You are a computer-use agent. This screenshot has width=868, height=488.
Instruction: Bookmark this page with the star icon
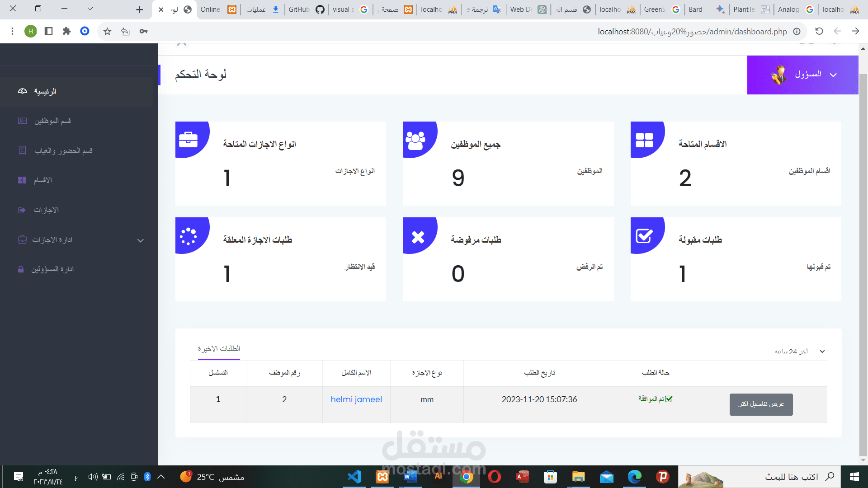click(107, 31)
